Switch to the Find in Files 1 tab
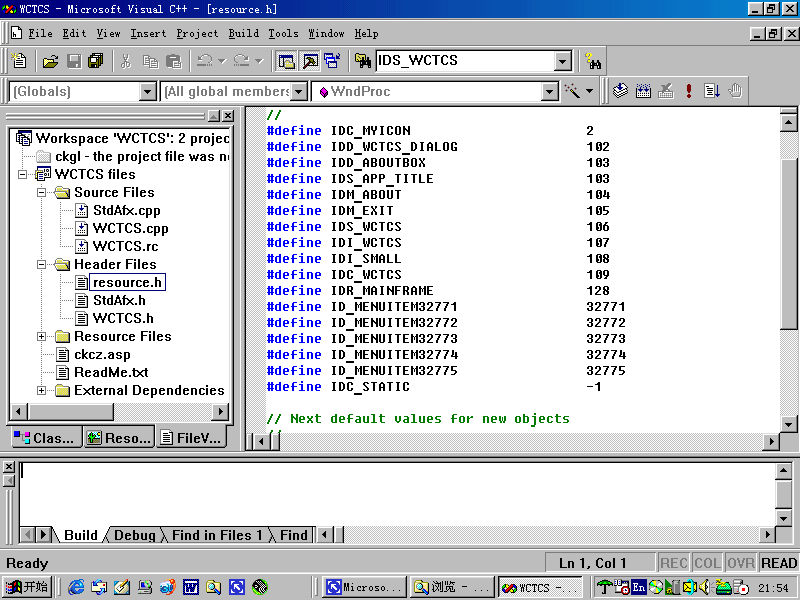The width and height of the screenshot is (800, 600). click(217, 535)
